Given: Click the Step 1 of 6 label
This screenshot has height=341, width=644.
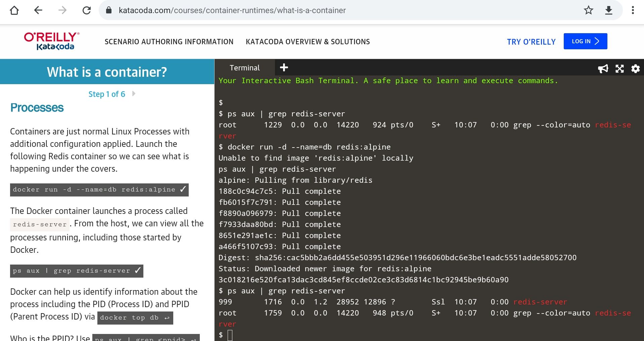Looking at the screenshot, I should click(x=107, y=94).
